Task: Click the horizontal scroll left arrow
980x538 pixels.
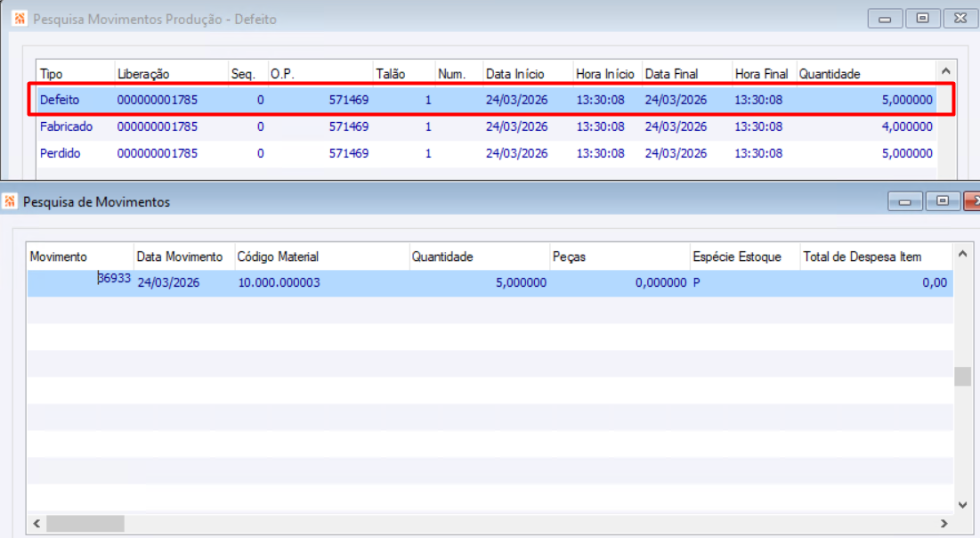Action: pyautogui.click(x=36, y=523)
